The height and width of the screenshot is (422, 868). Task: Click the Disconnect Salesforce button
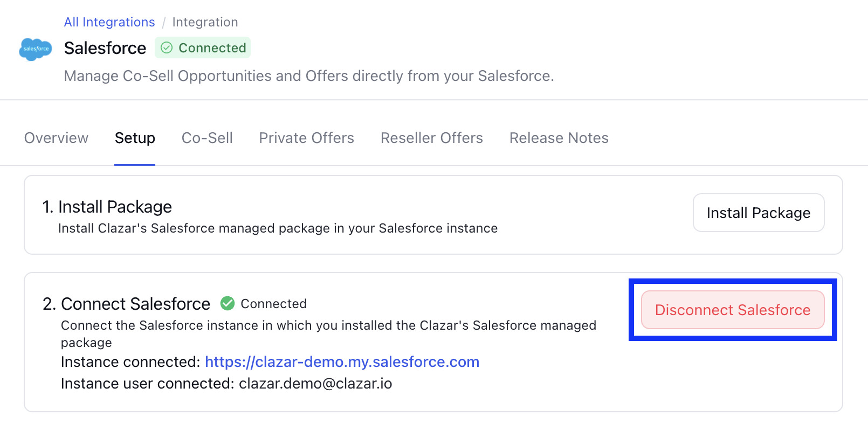point(733,310)
